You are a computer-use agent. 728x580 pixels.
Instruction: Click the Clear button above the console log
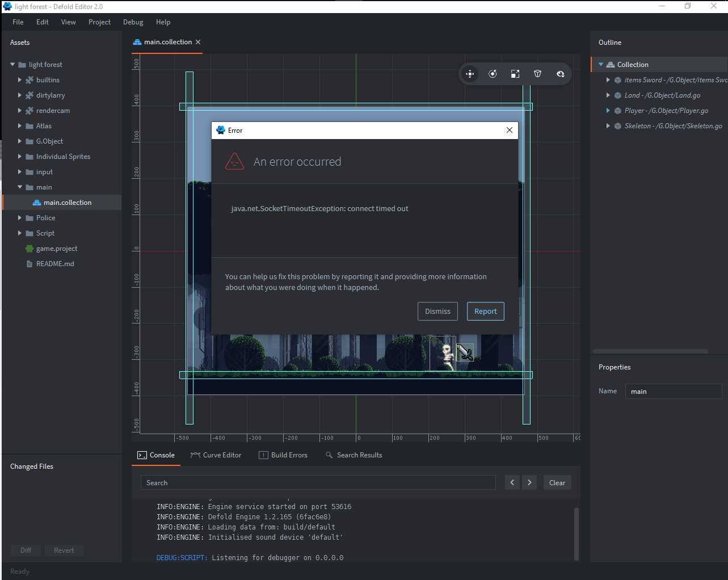point(557,482)
